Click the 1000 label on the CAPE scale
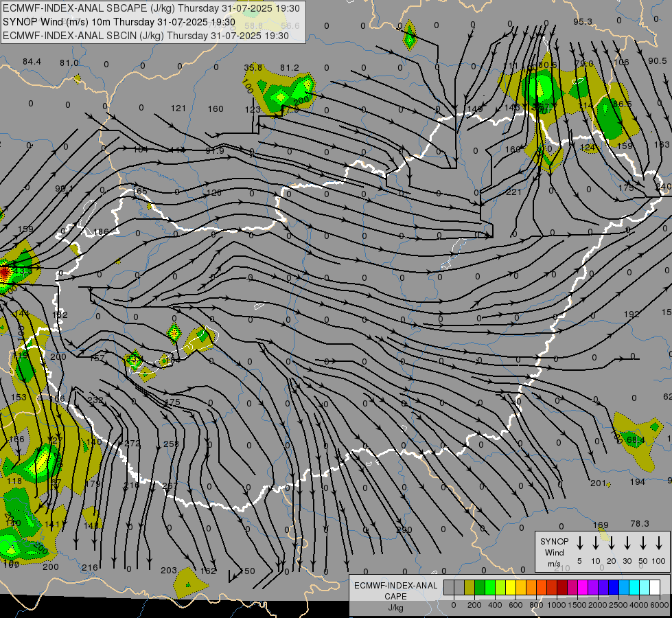Image resolution: width=672 pixels, height=618 pixels. tap(556, 605)
